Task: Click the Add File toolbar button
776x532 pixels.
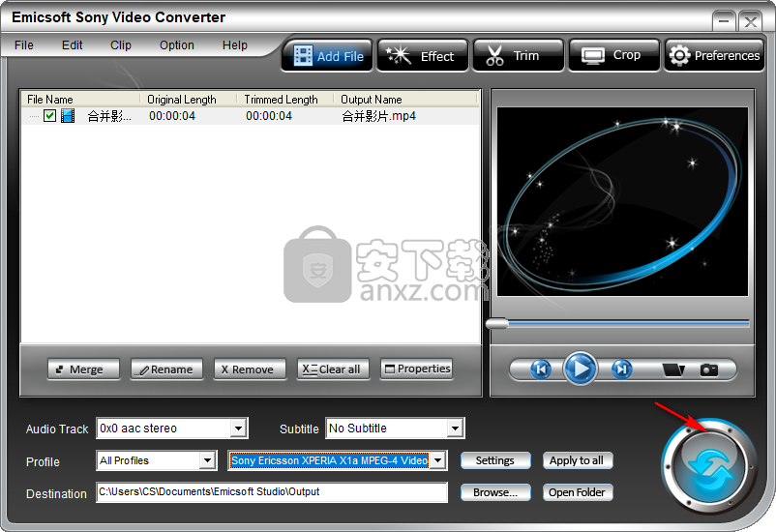Action: pyautogui.click(x=327, y=56)
